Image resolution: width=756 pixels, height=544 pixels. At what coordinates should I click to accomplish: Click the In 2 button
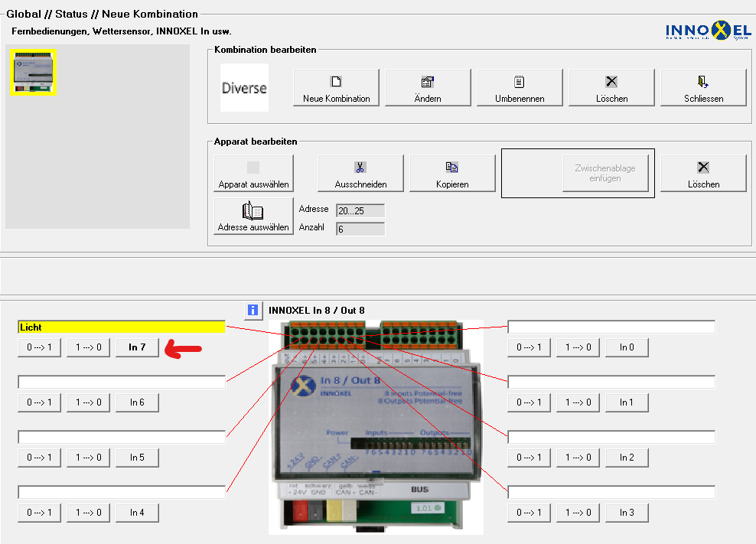tap(627, 458)
